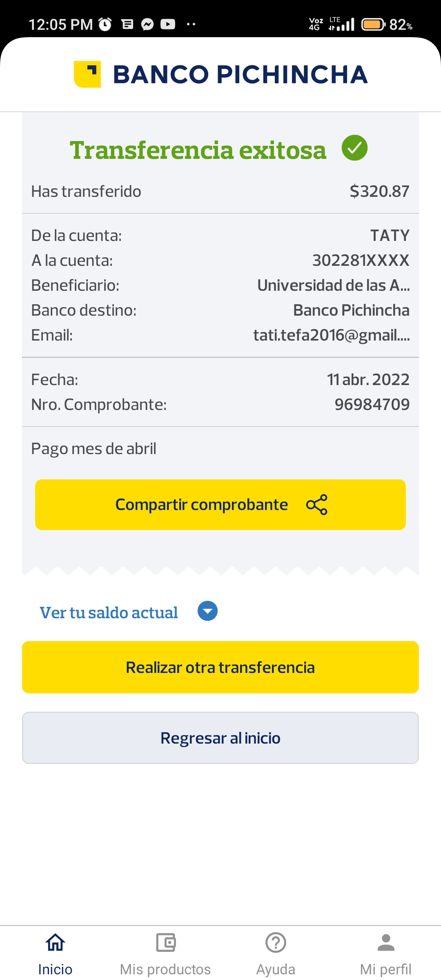441x980 pixels.
Task: Open the Ayuda tab label
Action: click(276, 969)
